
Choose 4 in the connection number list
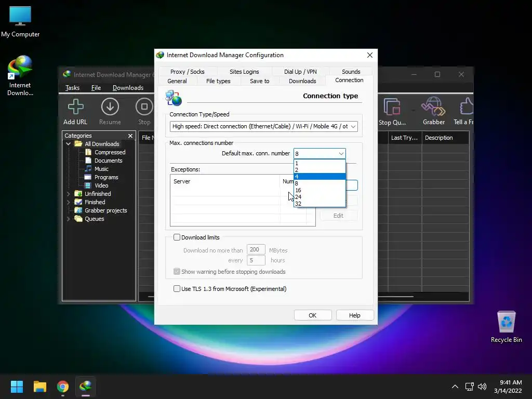coord(320,177)
